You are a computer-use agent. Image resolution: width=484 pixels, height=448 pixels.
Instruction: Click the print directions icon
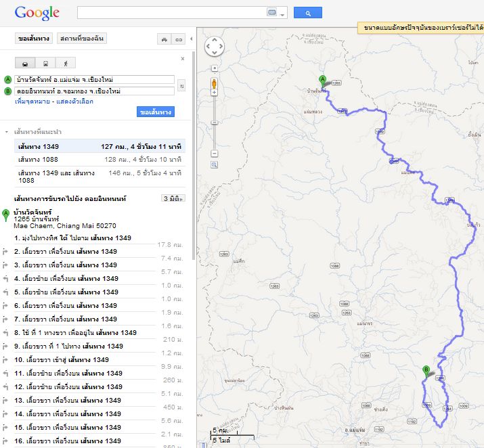pos(163,39)
